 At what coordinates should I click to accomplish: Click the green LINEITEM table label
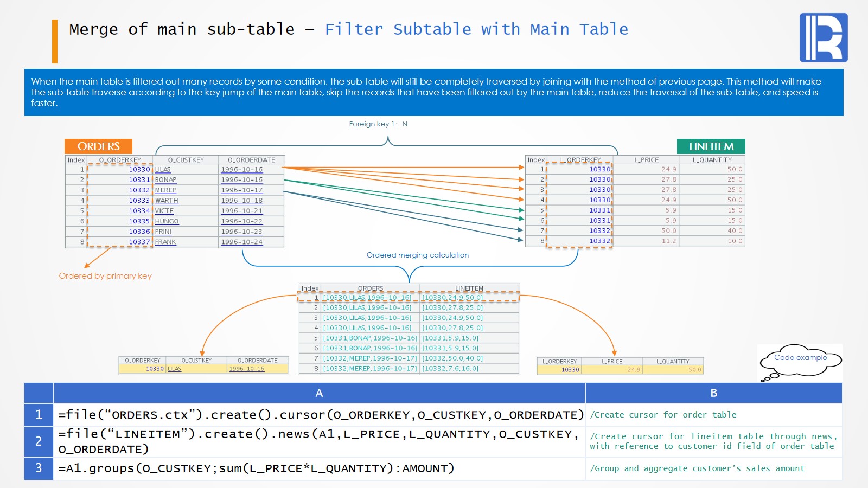tap(711, 146)
